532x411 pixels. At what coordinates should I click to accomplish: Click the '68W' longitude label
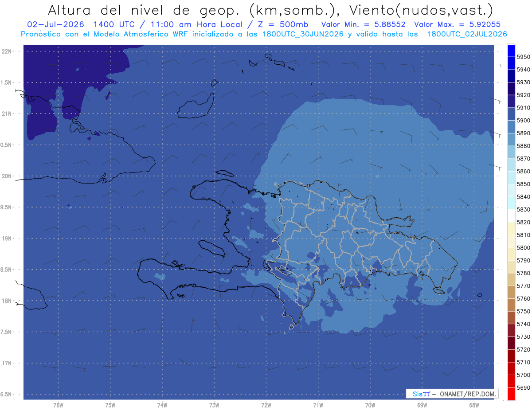474,405
